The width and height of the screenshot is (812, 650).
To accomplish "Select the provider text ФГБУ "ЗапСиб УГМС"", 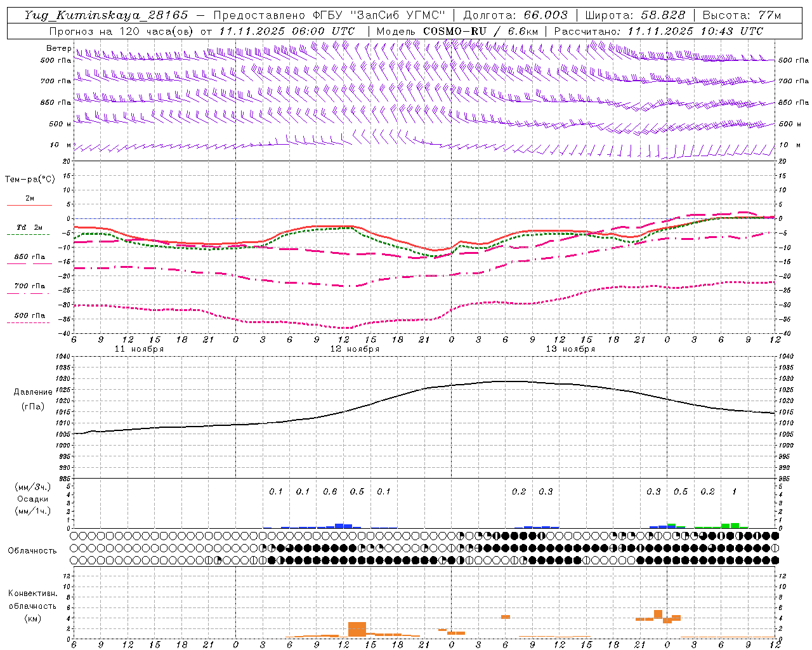I will tap(379, 15).
